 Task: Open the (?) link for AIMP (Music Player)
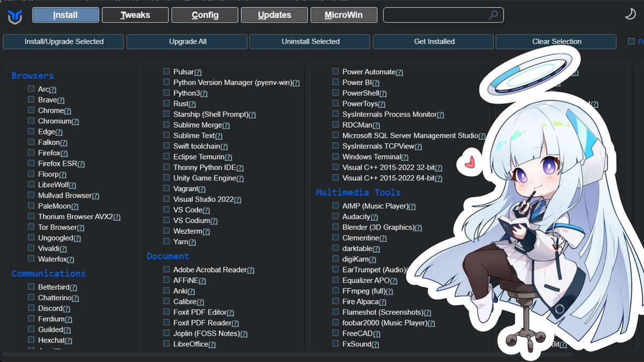point(412,206)
